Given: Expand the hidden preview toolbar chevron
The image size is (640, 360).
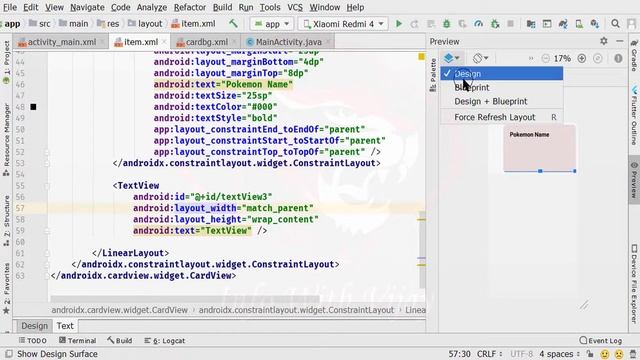Looking at the screenshot, I should pos(531,58).
